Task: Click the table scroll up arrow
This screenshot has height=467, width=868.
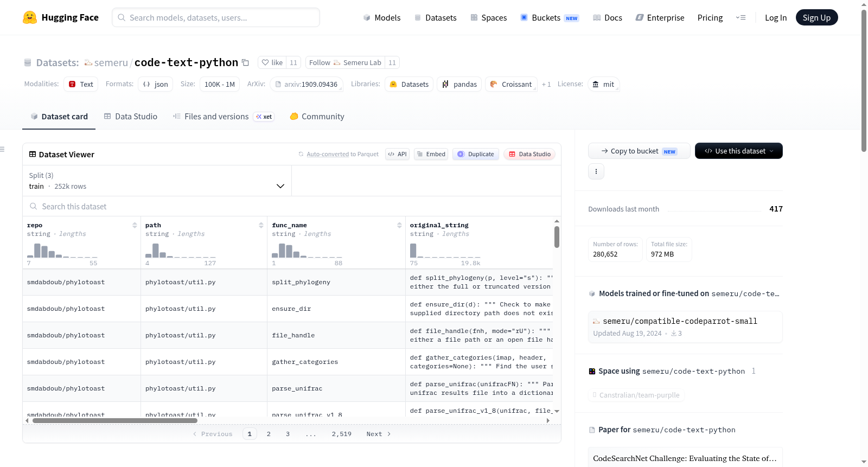Action: [x=557, y=221]
